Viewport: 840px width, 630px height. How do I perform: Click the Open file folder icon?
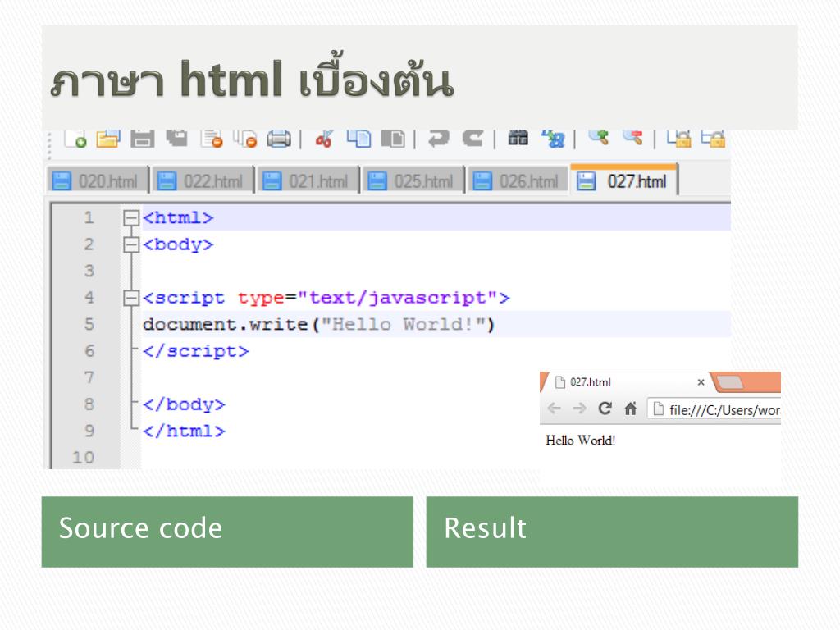click(x=108, y=139)
